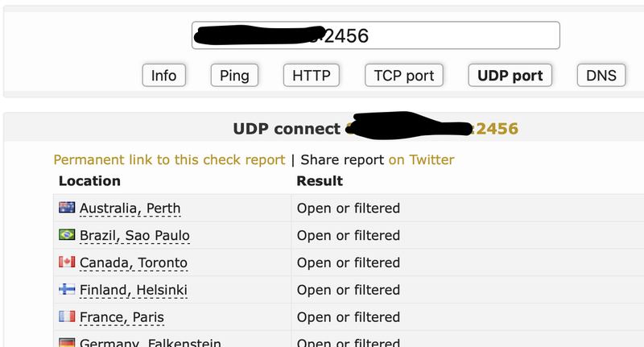Select the Ping check button
644x347 pixels.
(x=234, y=76)
